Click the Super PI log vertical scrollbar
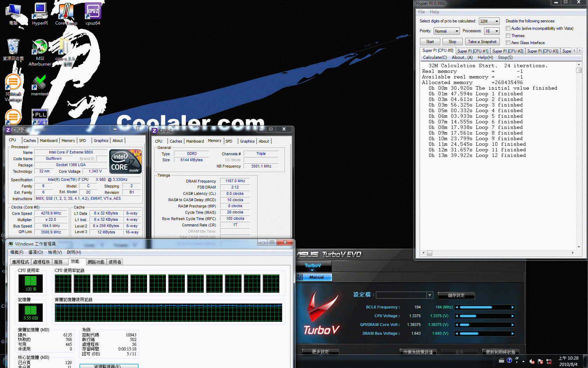588x368 pixels. [x=579, y=156]
